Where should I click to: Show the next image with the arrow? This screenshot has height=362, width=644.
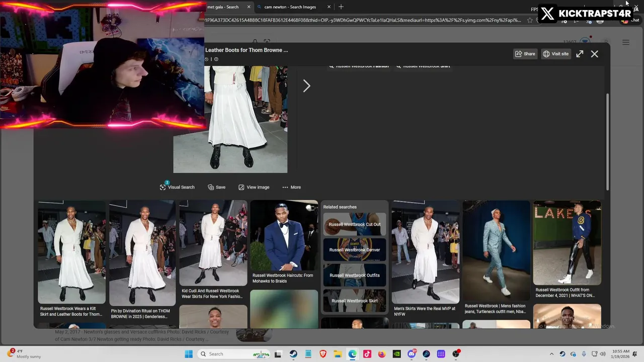(x=306, y=86)
